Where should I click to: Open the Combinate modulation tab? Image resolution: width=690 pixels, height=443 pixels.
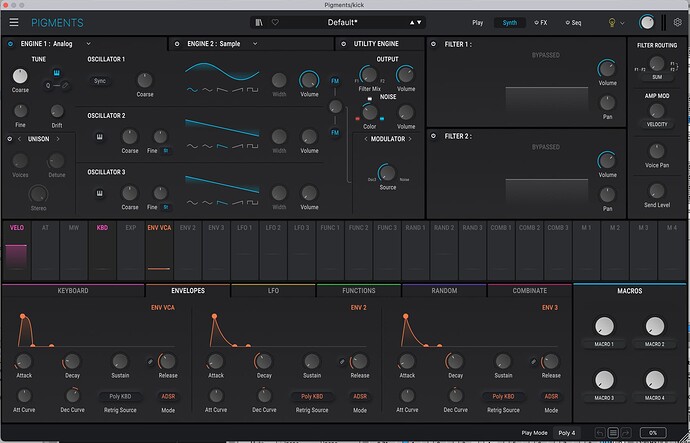[529, 291]
